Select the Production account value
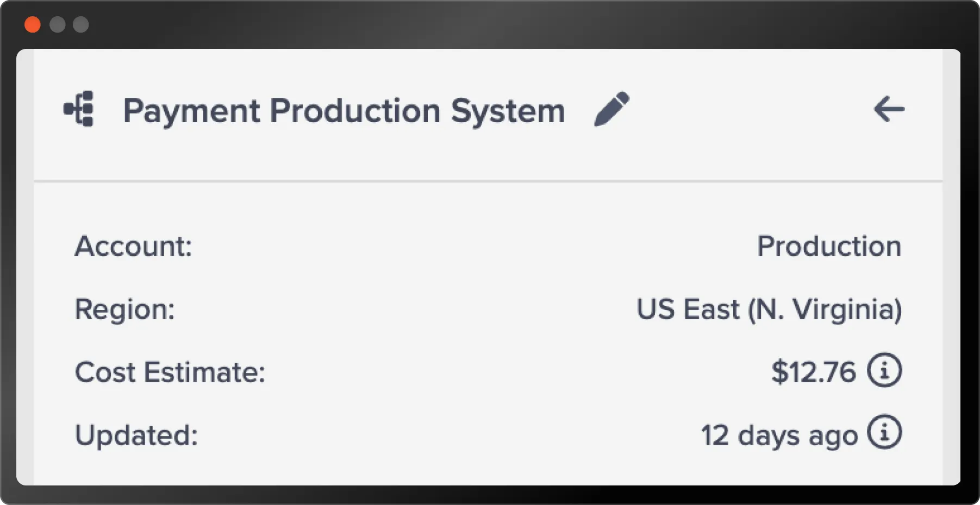The height and width of the screenshot is (505, 980). (x=829, y=246)
